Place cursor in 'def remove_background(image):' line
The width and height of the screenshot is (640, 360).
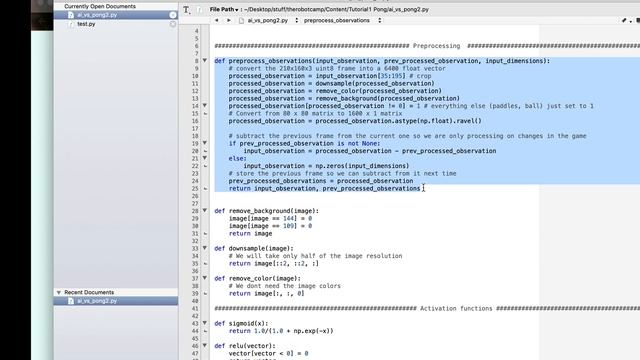click(267, 211)
